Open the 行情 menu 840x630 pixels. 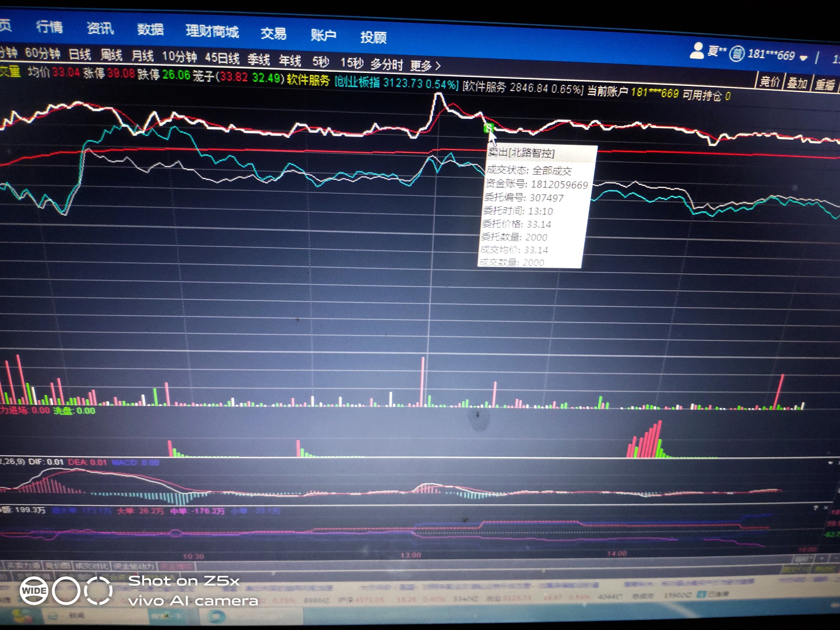[49, 27]
